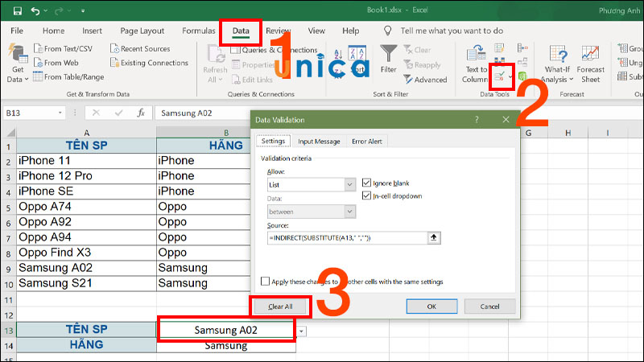Open the Formulas tab
Image resolution: width=644 pixels, height=362 pixels.
(199, 31)
